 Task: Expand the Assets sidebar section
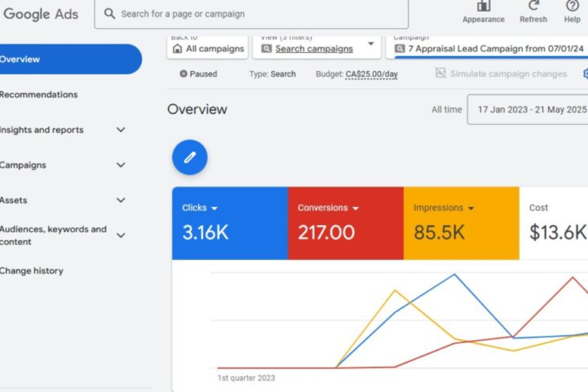coord(121,200)
